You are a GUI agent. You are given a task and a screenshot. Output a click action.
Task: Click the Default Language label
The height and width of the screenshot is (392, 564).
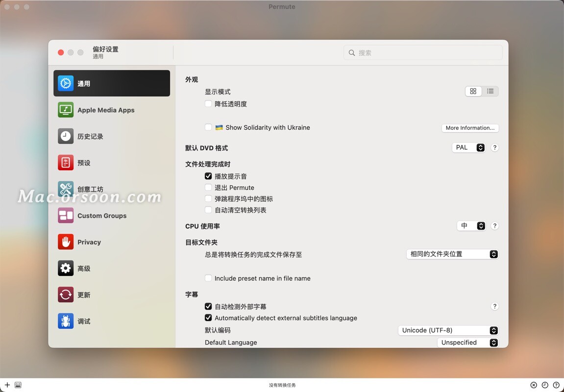231,343
